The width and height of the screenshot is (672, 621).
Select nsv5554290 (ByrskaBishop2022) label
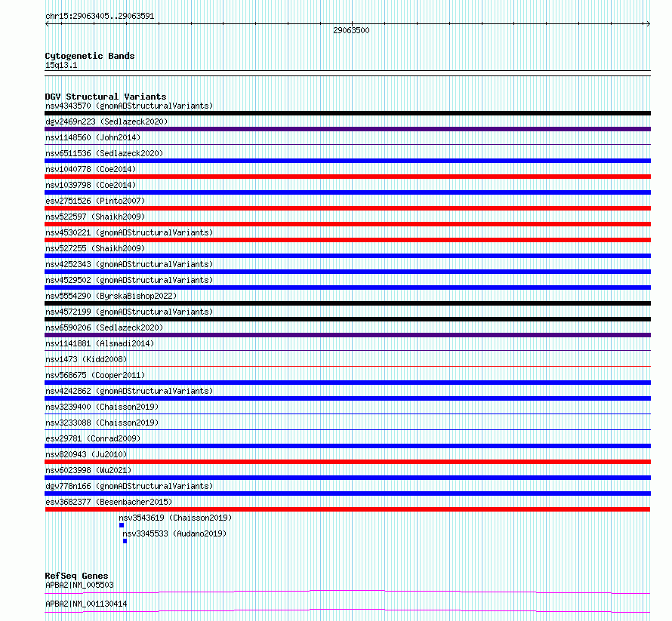tap(111, 296)
